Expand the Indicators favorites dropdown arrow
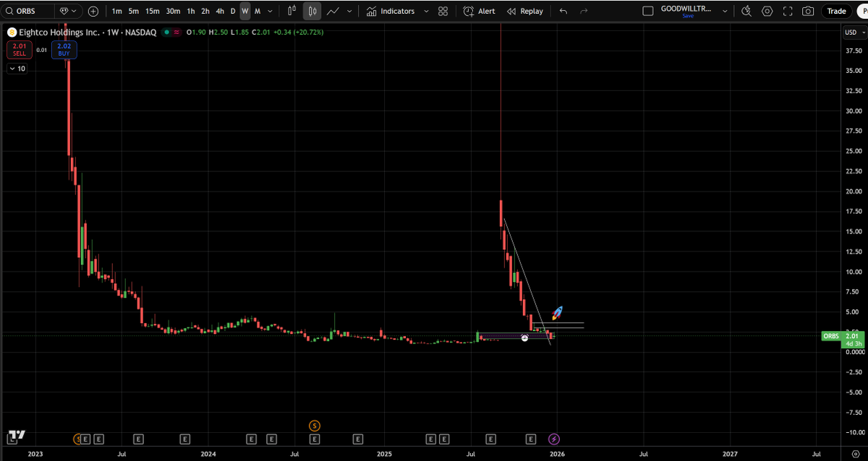 click(426, 11)
